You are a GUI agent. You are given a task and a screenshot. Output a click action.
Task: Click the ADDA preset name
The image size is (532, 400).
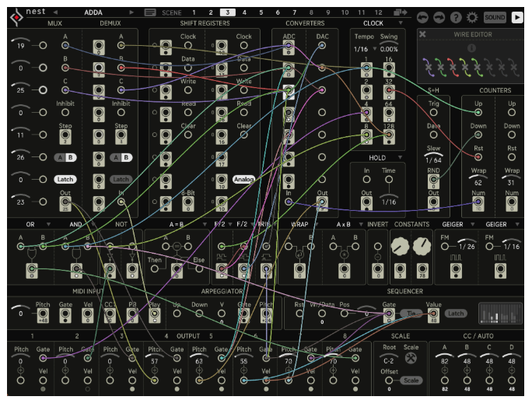click(x=93, y=12)
